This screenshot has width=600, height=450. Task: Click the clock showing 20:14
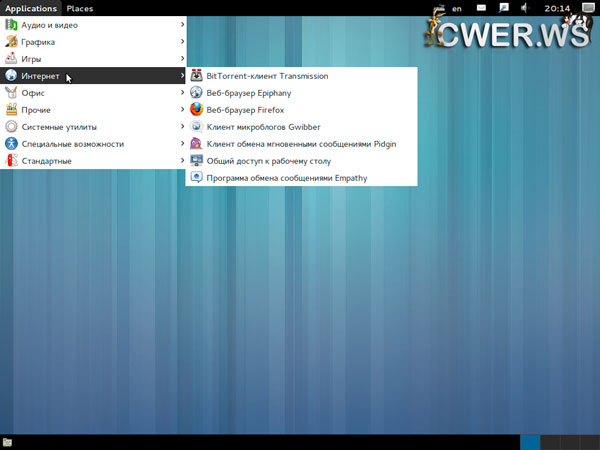[556, 8]
